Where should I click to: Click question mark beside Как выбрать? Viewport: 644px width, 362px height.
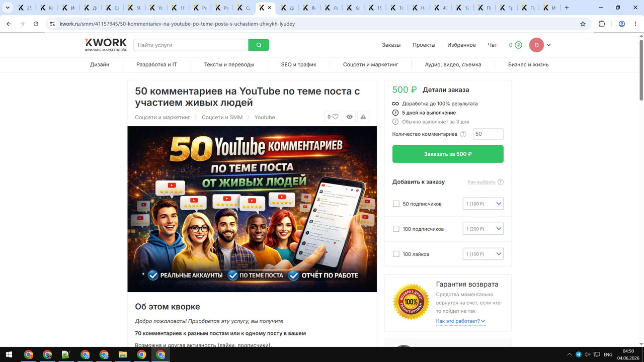click(x=501, y=182)
